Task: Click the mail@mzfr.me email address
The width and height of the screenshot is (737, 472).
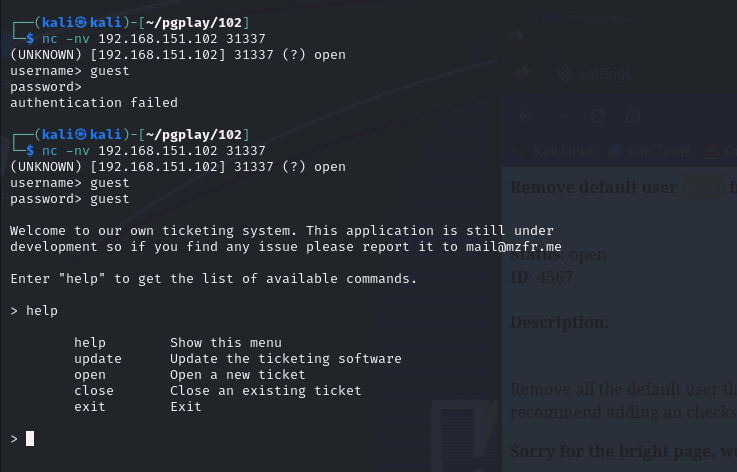Action: pos(514,246)
